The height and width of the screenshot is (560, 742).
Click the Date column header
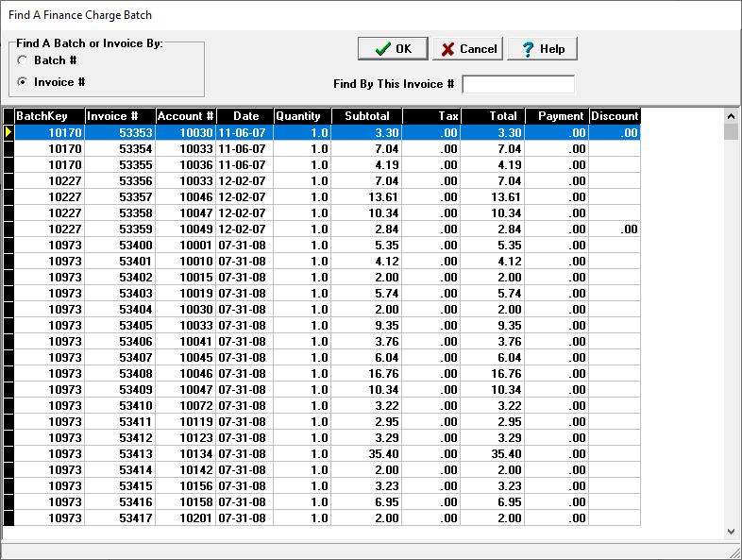(x=245, y=116)
